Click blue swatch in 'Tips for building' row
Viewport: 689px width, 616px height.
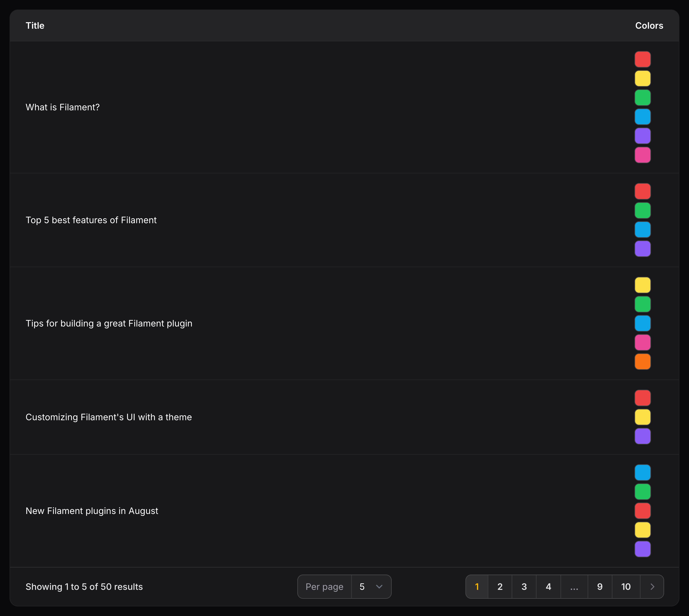pos(643,324)
